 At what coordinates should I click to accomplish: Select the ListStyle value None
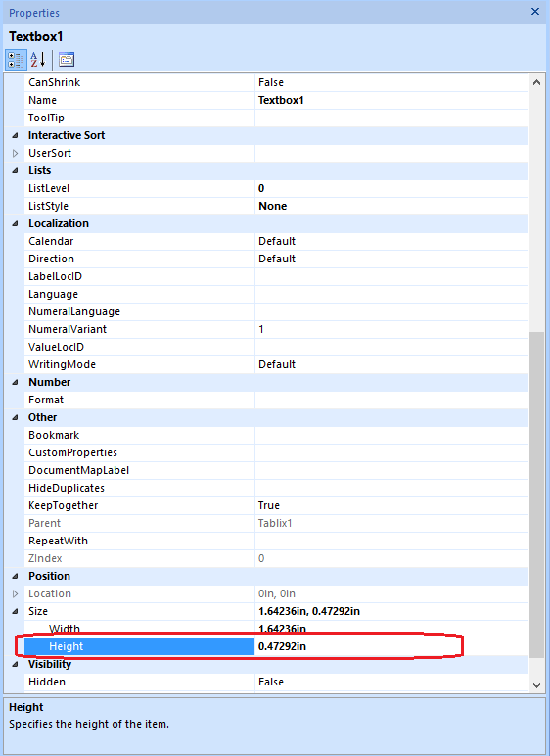(x=391, y=206)
